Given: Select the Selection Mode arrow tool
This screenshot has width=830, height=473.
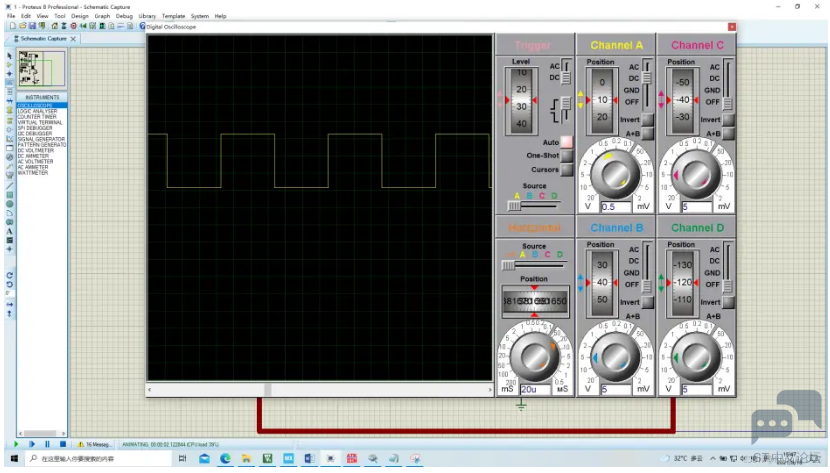Looking at the screenshot, I should tap(9, 56).
